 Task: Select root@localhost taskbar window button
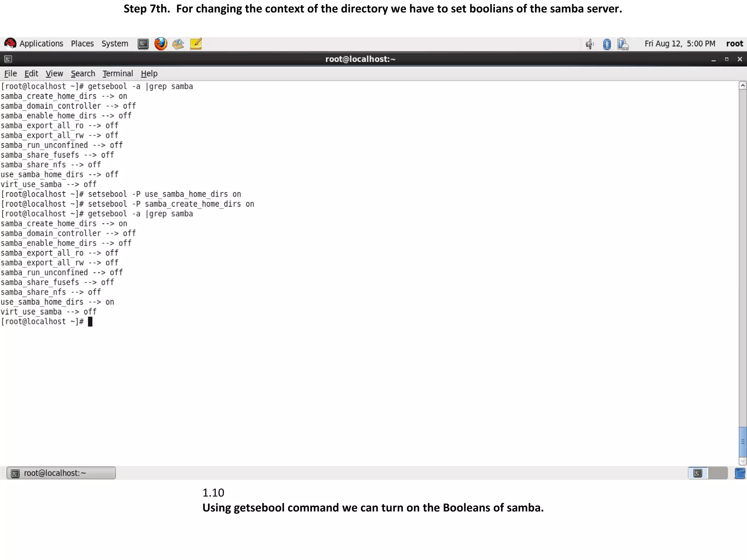[x=61, y=473]
